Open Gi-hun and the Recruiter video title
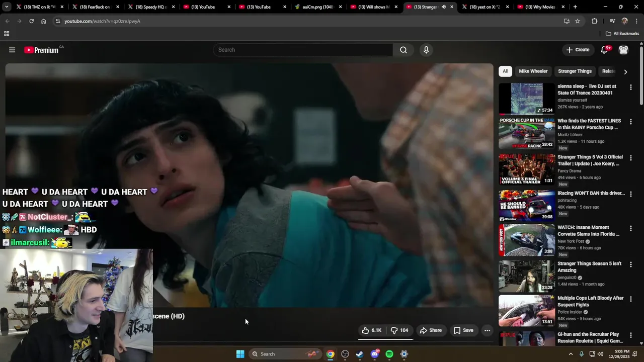This screenshot has width=644, height=362. [590, 337]
